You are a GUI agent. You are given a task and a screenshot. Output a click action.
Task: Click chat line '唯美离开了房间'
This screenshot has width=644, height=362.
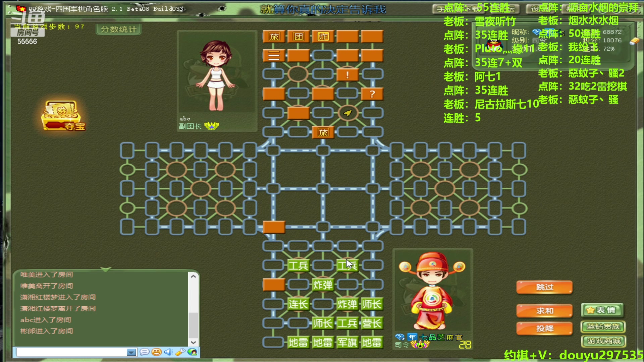pos(47,286)
